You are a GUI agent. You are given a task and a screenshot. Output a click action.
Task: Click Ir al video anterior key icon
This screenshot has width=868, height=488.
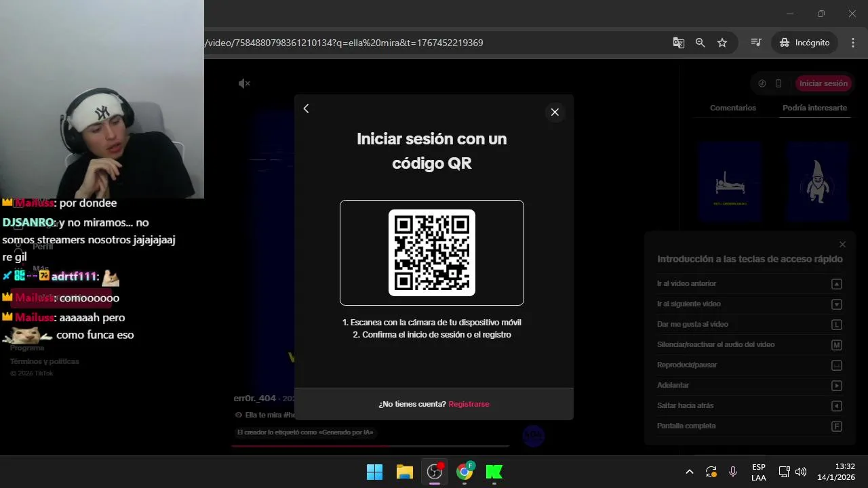point(837,284)
